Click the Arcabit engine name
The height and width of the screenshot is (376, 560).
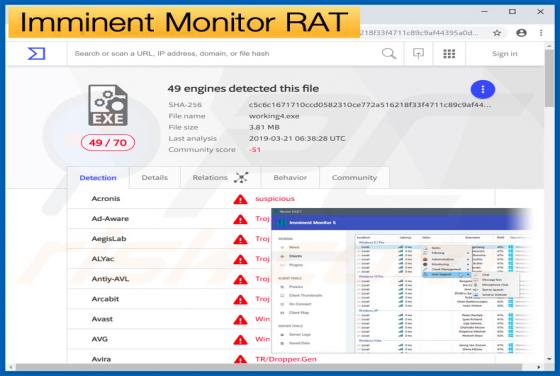click(105, 299)
